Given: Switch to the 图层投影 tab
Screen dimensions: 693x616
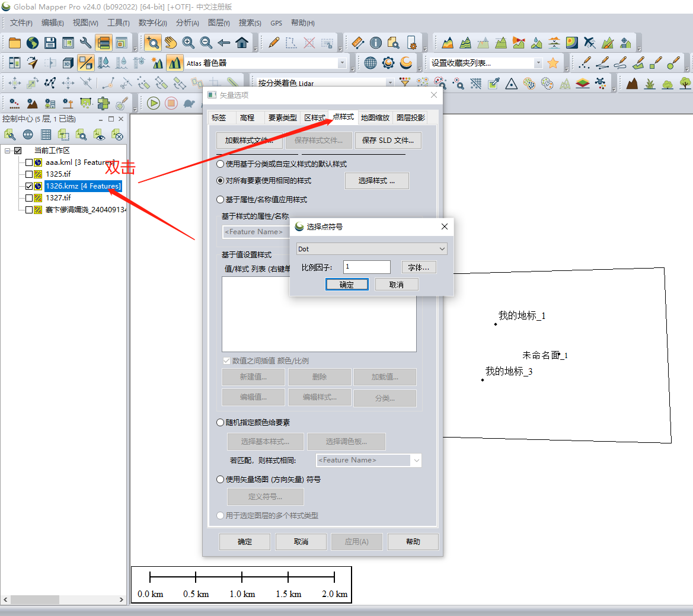Looking at the screenshot, I should 411,117.
